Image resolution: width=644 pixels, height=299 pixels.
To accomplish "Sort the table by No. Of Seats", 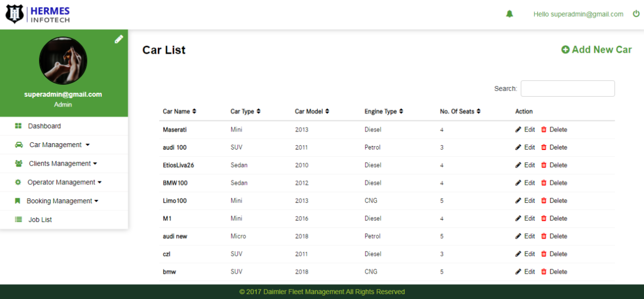I will pyautogui.click(x=460, y=111).
